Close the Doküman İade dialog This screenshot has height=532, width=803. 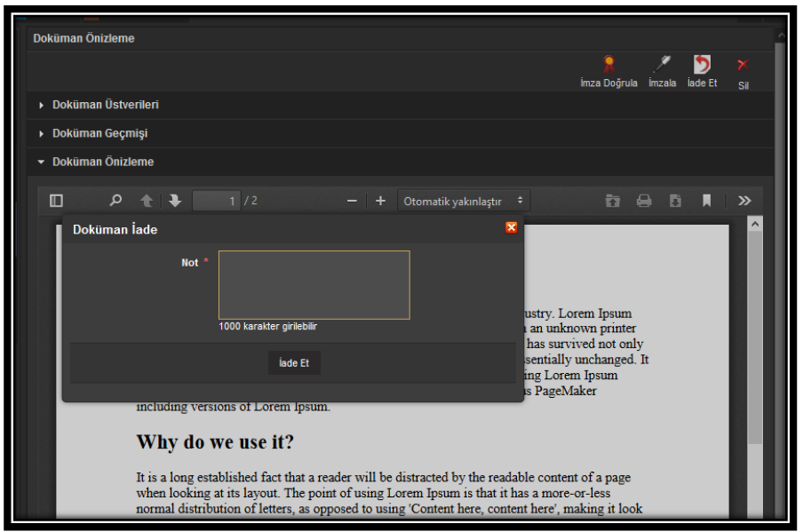pyautogui.click(x=511, y=228)
